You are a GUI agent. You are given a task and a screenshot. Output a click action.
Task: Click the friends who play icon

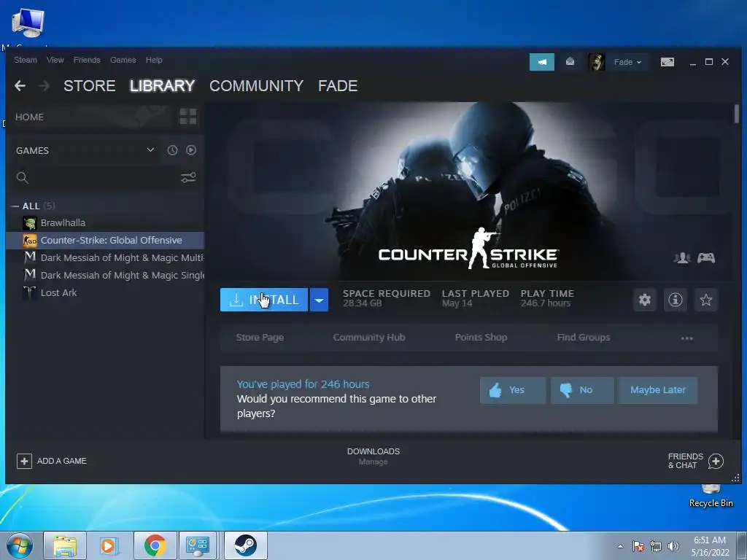tap(682, 258)
